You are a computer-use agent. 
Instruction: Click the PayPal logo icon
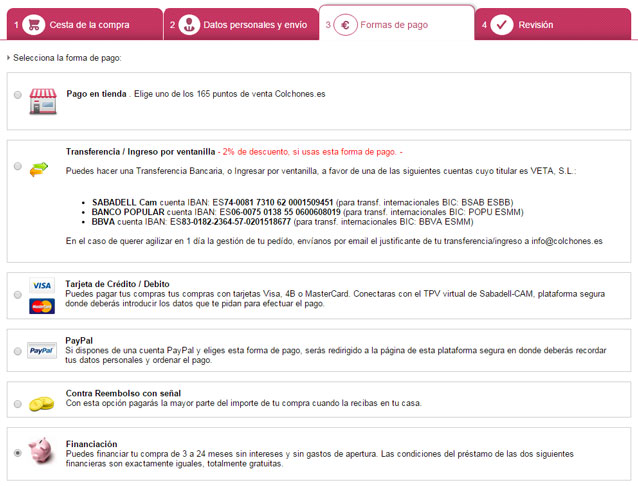[x=41, y=351]
